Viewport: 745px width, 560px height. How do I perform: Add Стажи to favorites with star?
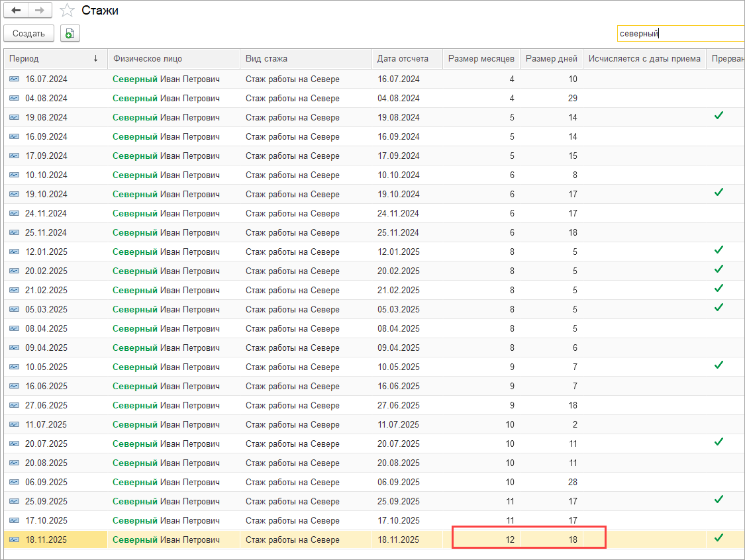(x=67, y=11)
